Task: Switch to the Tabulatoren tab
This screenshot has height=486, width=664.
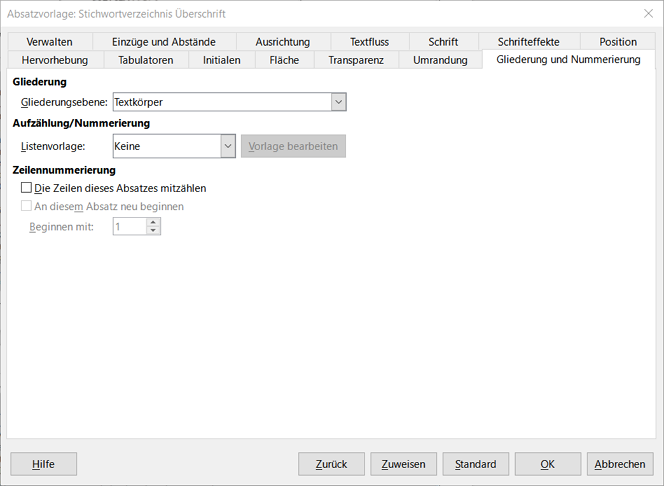Action: coord(146,60)
